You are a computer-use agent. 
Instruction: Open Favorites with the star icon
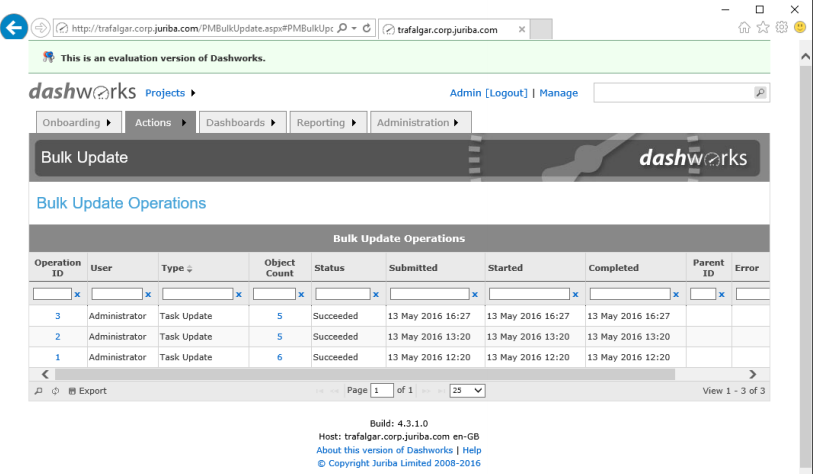coord(763,27)
